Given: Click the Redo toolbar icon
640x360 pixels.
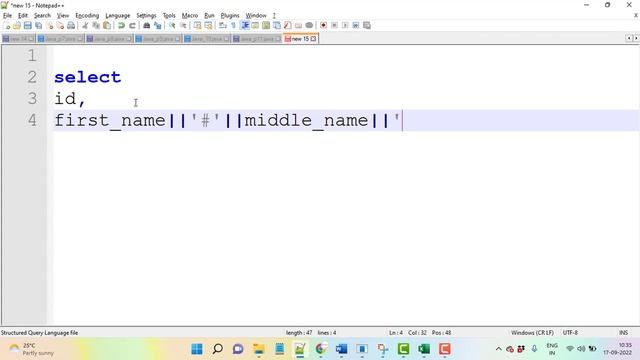Looking at the screenshot, I should point(132,25).
